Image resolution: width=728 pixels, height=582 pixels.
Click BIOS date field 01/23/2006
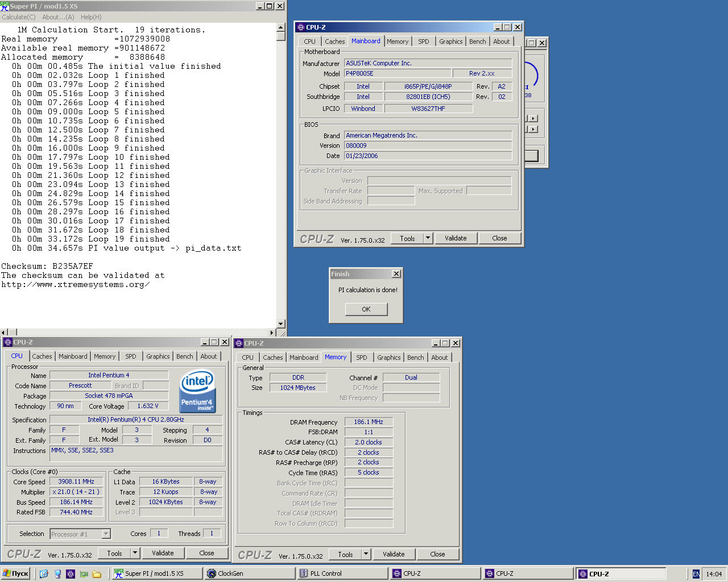tap(428, 156)
